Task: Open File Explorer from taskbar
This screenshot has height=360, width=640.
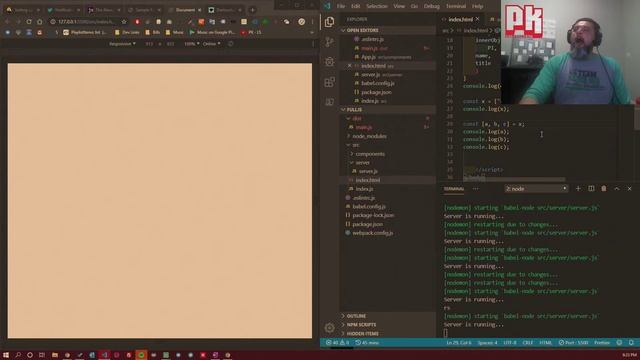Action: click(55, 355)
